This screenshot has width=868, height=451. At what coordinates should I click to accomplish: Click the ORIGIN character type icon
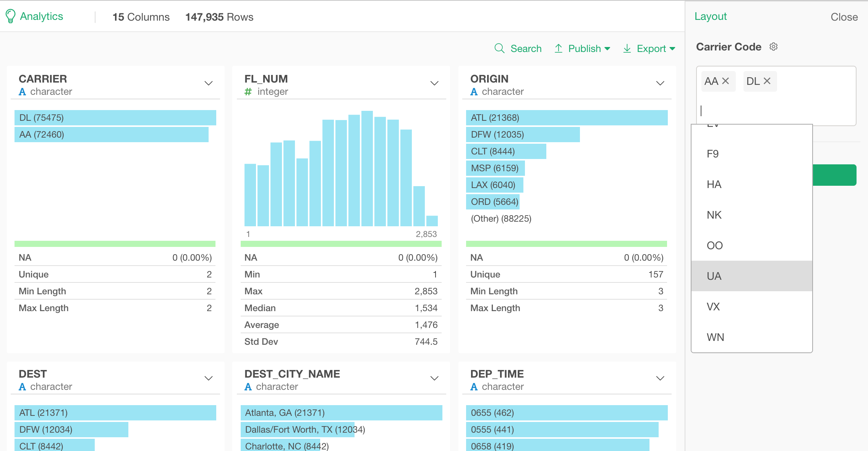pyautogui.click(x=474, y=92)
